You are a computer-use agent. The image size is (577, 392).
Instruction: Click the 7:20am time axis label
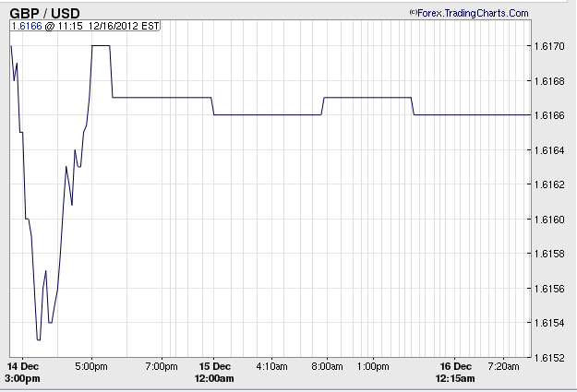coord(503,366)
